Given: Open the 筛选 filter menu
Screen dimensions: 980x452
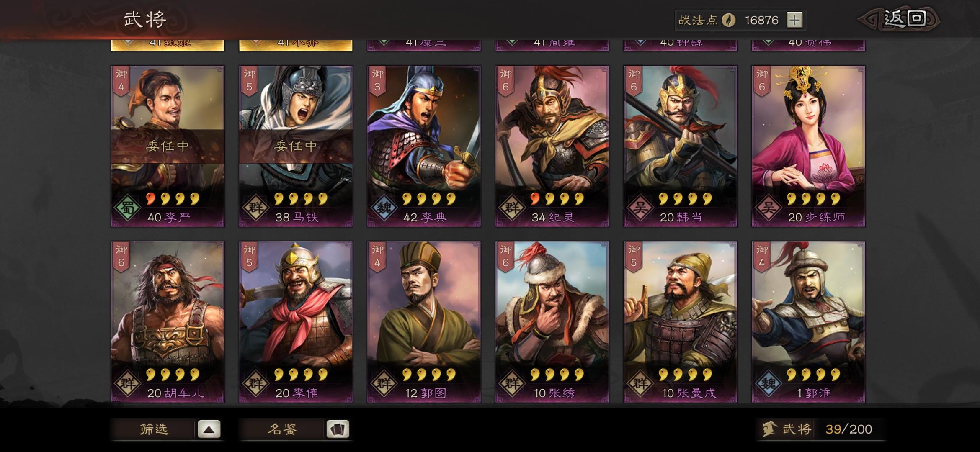Looking at the screenshot, I should pos(154,429).
